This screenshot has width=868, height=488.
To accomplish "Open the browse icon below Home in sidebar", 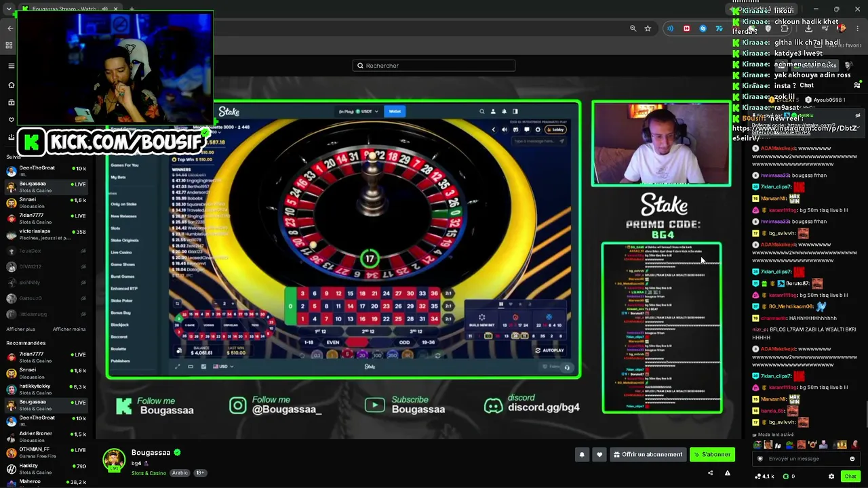I will (11, 102).
